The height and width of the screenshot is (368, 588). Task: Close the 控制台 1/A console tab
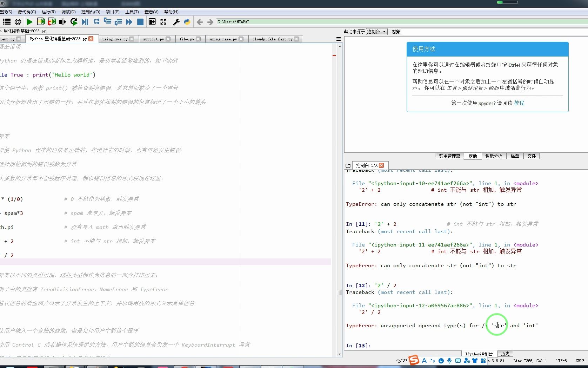[x=381, y=165]
